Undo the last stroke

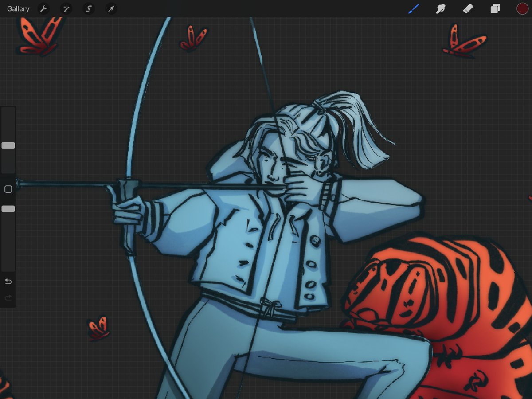click(8, 282)
